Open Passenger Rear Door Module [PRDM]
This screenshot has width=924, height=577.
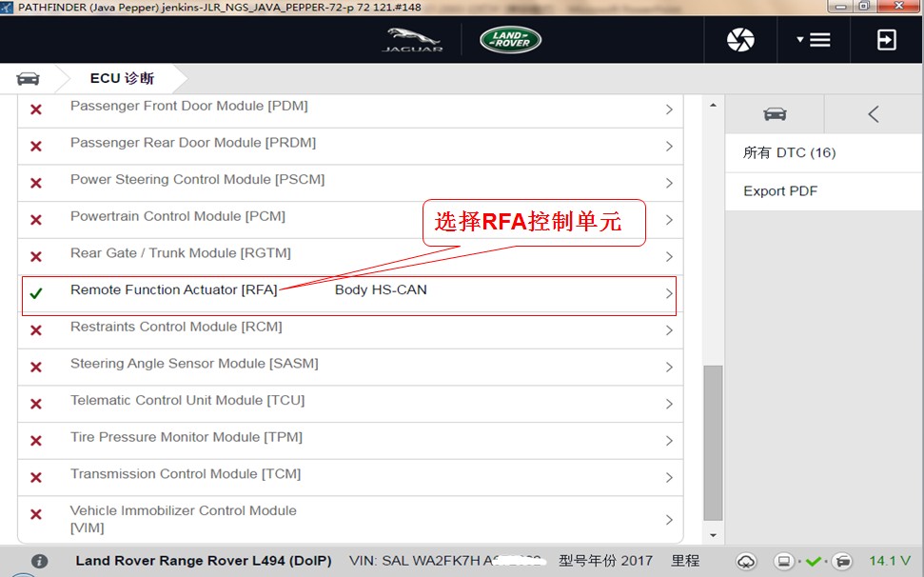point(350,147)
